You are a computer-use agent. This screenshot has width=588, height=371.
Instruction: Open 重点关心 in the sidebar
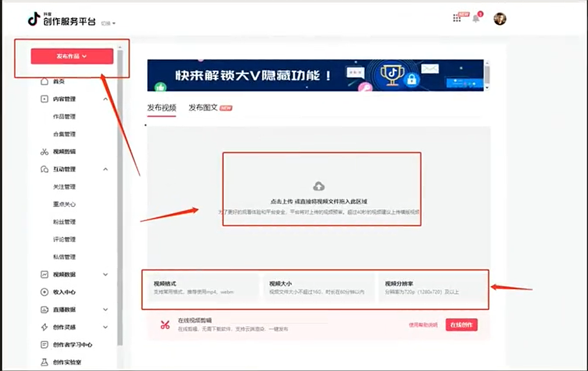click(64, 205)
